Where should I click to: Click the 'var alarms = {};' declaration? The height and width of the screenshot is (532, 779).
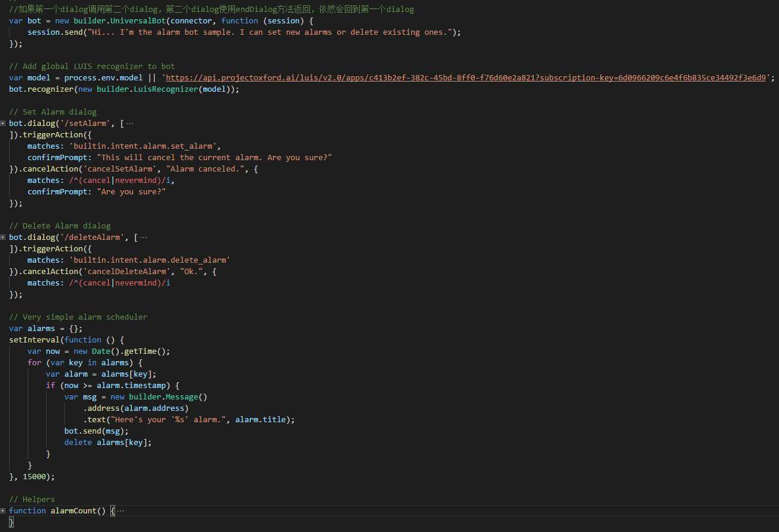[46, 329]
